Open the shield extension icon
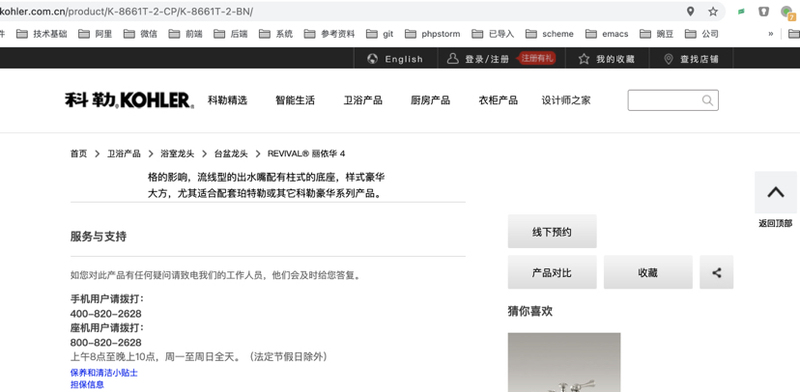The width and height of the screenshot is (800, 392). tap(763, 11)
